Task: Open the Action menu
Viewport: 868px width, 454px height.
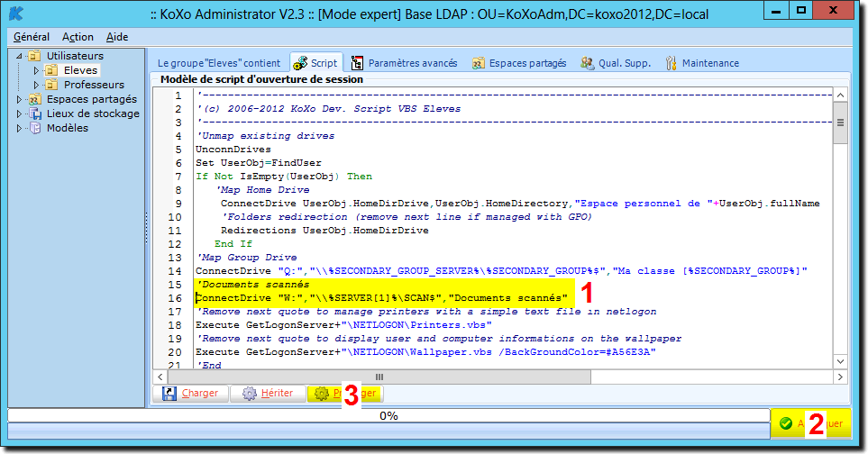Action: (78, 37)
